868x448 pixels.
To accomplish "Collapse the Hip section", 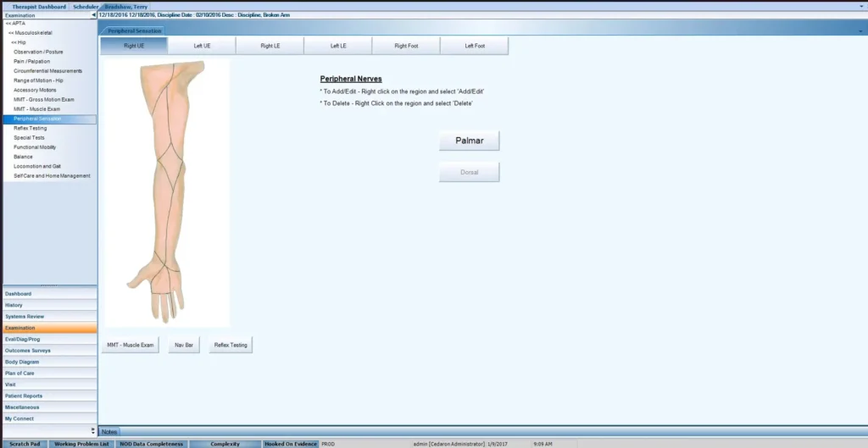I will tap(19, 42).
